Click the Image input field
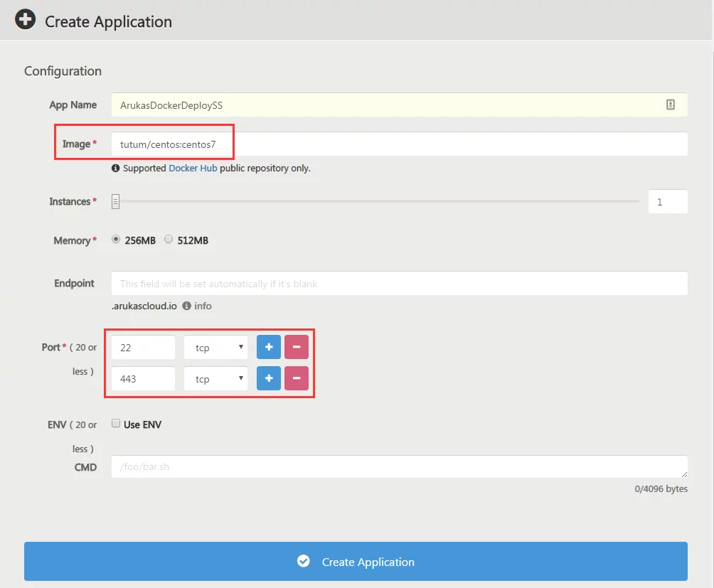The height and width of the screenshot is (588, 714). coord(398,144)
